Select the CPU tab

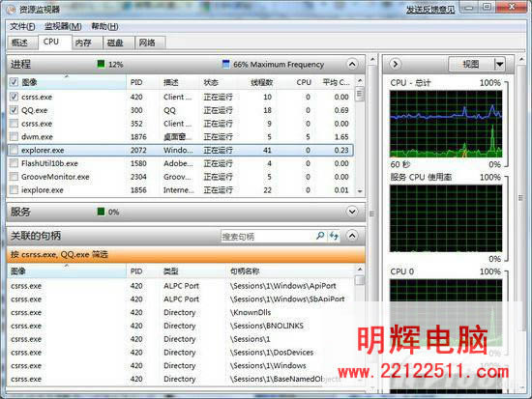pos(54,43)
